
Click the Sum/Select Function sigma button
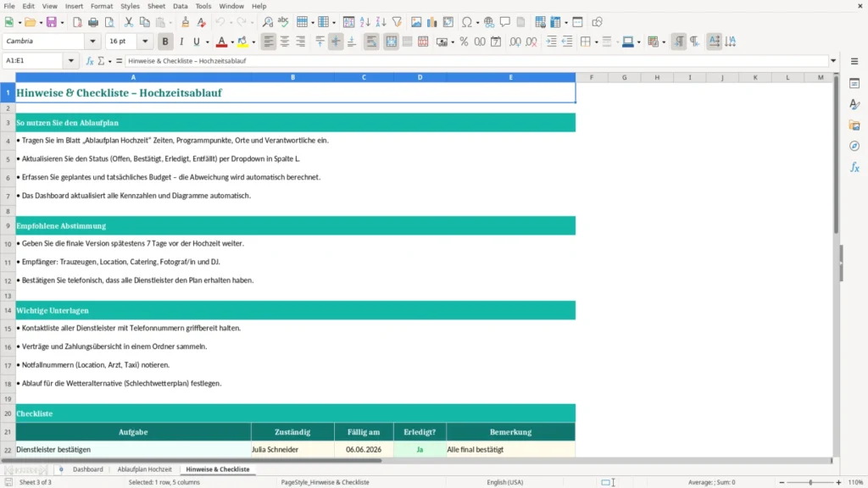(x=101, y=61)
